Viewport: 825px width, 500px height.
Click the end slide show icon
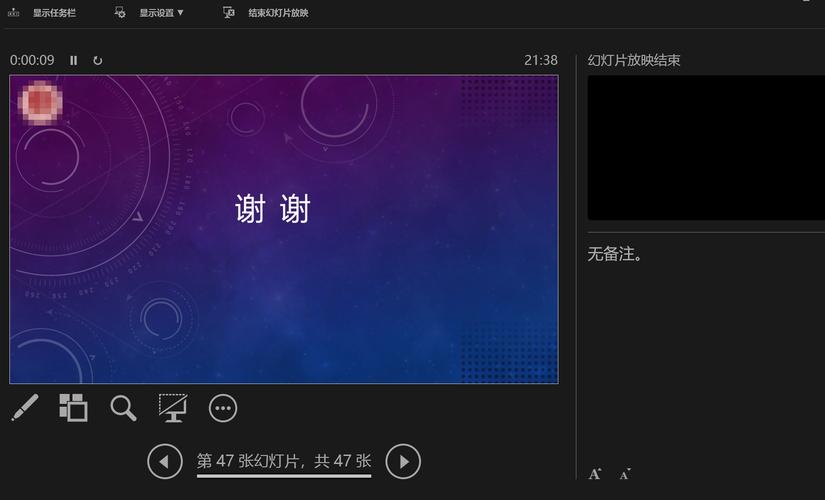tap(229, 13)
